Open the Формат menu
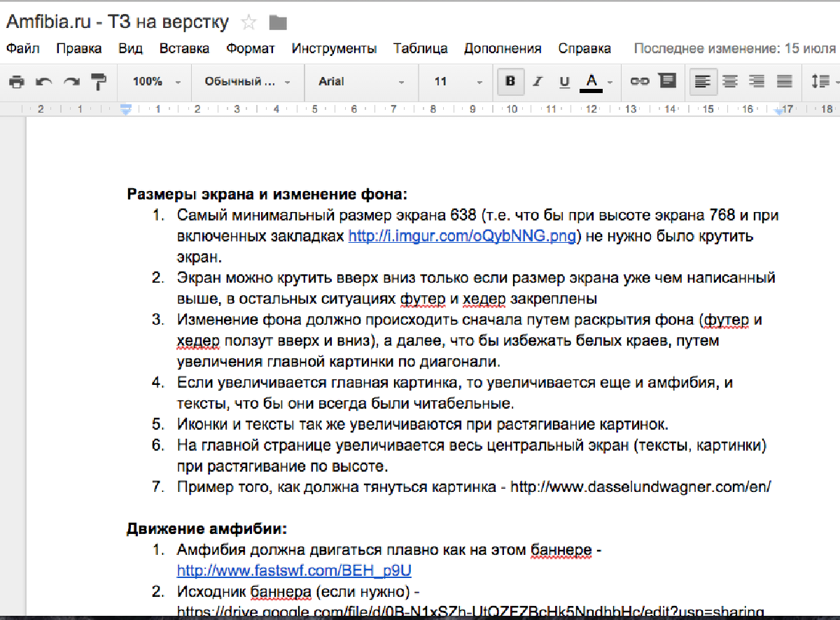 251,48
